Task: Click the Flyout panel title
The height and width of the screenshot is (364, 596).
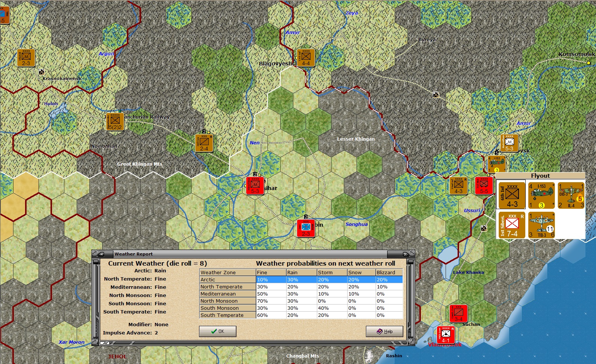Action: pyautogui.click(x=540, y=176)
